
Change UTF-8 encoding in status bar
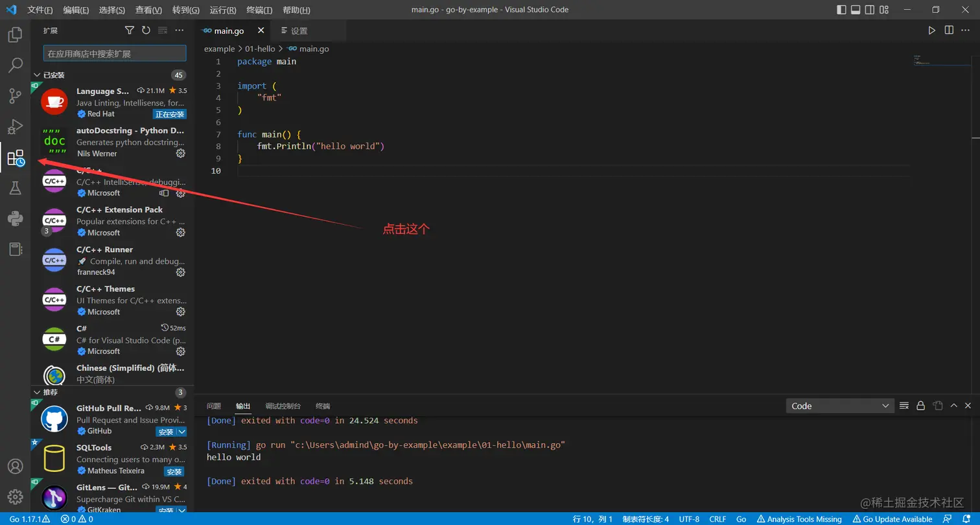(x=689, y=519)
